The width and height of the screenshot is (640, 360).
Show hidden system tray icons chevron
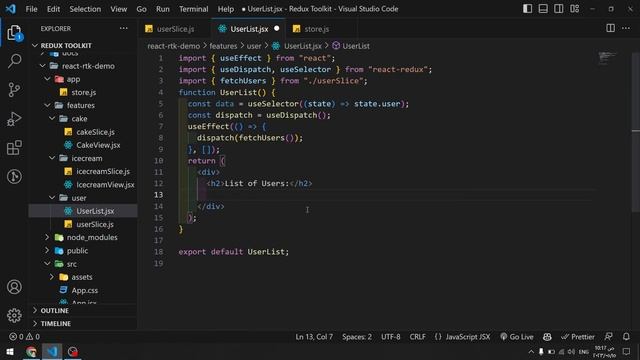coord(531,352)
